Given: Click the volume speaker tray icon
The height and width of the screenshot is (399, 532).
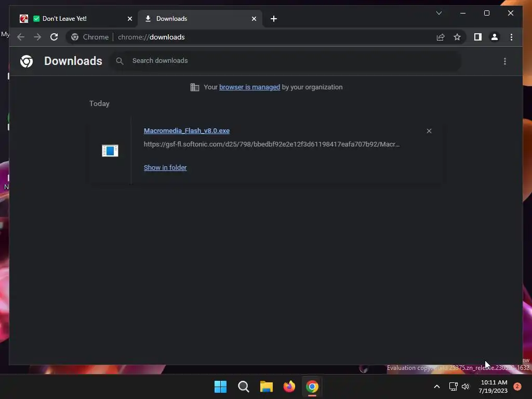Looking at the screenshot, I should point(465,387).
